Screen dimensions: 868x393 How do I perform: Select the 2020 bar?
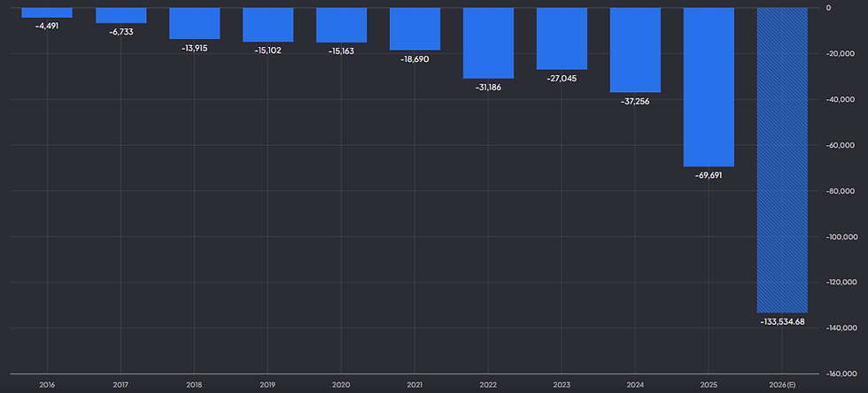[x=341, y=25]
